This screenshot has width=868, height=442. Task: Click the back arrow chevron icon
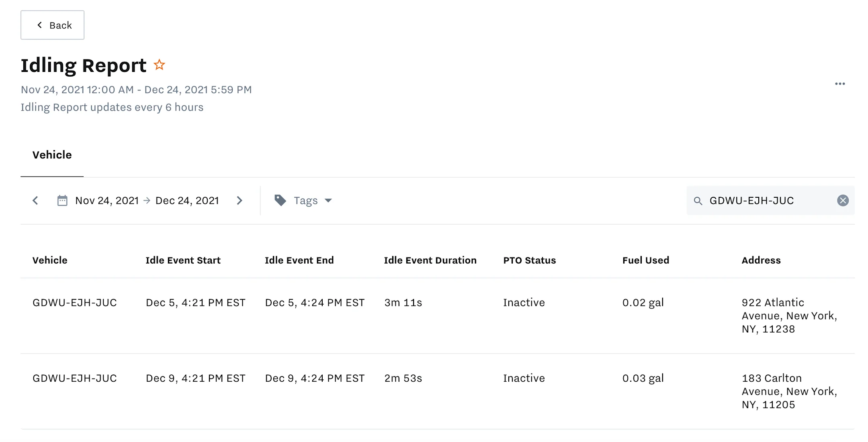pos(39,25)
